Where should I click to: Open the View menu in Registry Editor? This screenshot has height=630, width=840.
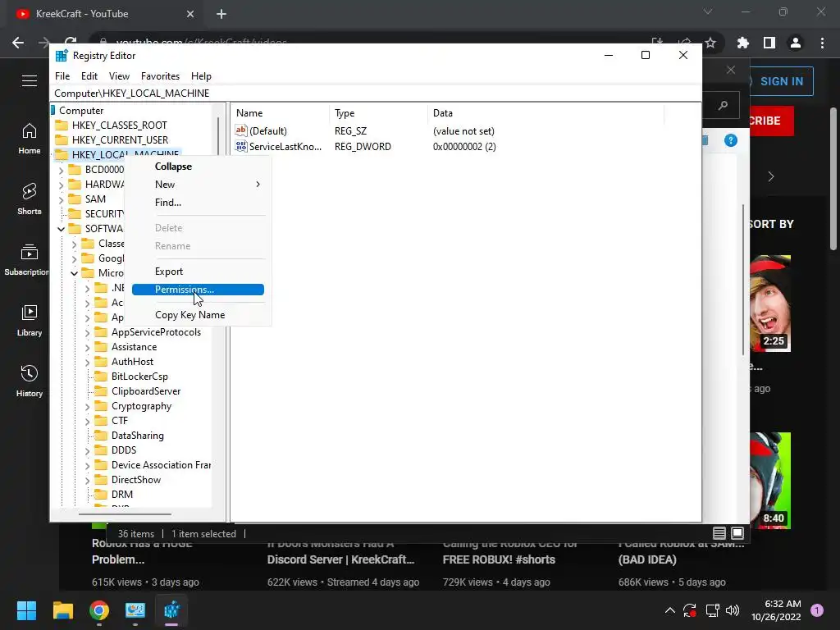119,76
